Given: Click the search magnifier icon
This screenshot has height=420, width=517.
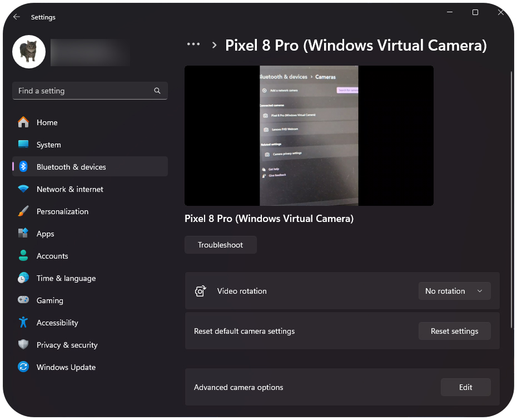Looking at the screenshot, I should coord(157,91).
